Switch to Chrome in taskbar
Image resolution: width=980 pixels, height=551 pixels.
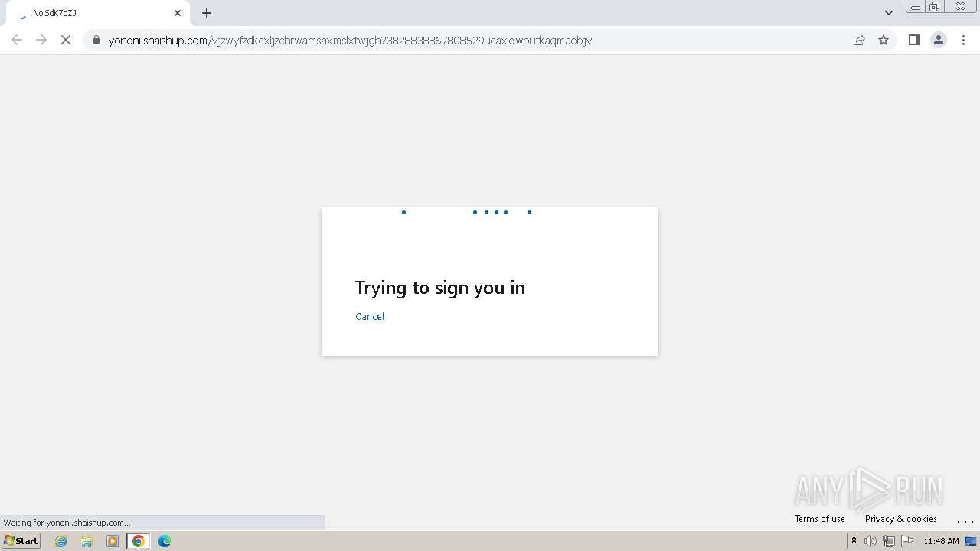(x=139, y=541)
